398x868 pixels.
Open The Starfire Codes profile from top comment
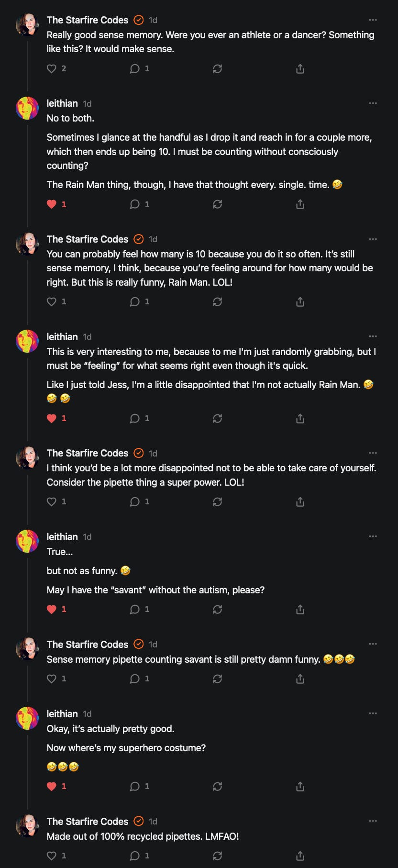click(x=88, y=20)
